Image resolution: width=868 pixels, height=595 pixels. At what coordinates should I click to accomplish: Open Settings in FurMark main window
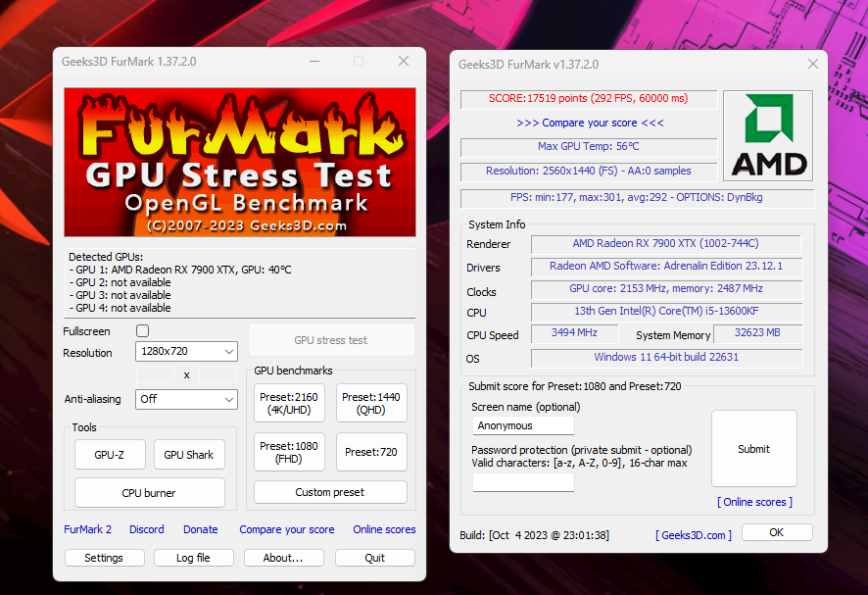pos(104,558)
